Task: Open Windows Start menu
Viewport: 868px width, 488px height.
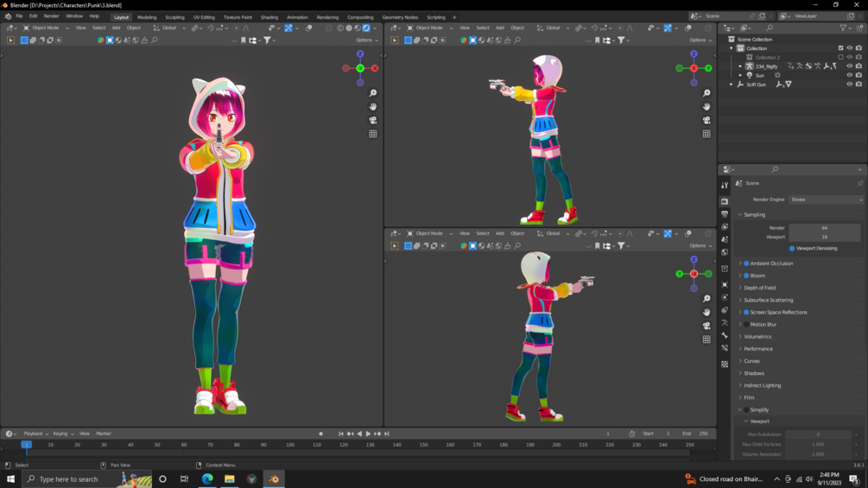Action: point(10,479)
